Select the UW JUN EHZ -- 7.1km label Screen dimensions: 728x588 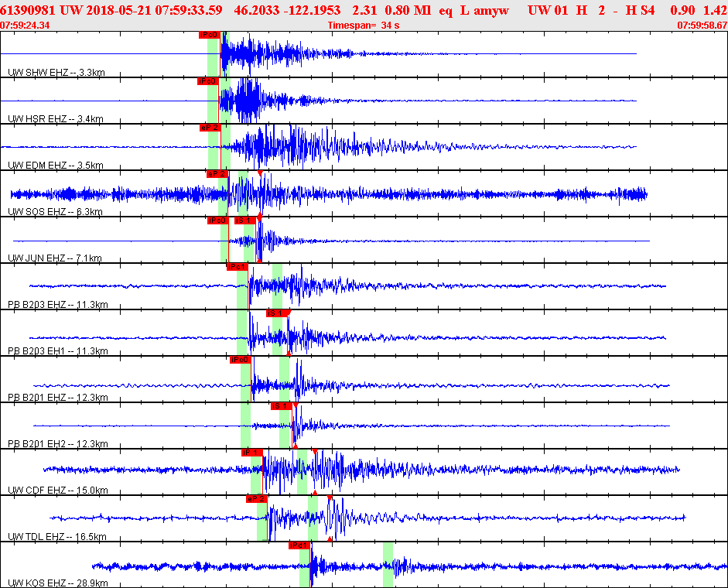(55, 258)
